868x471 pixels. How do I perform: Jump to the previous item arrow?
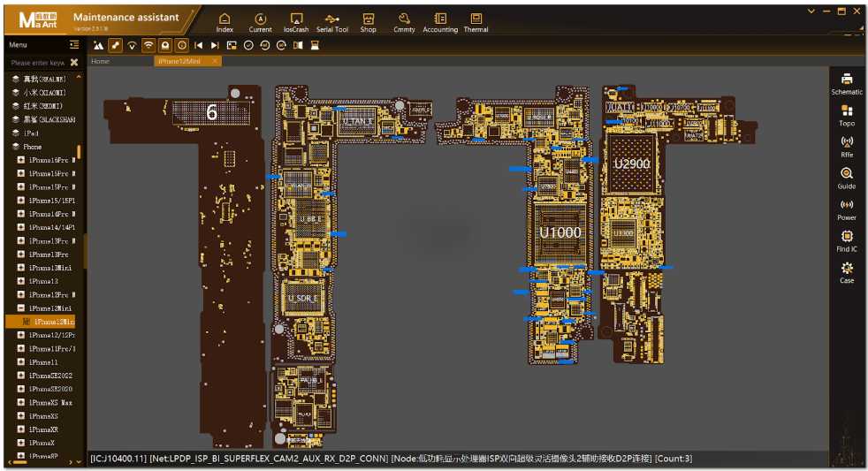[x=198, y=45]
